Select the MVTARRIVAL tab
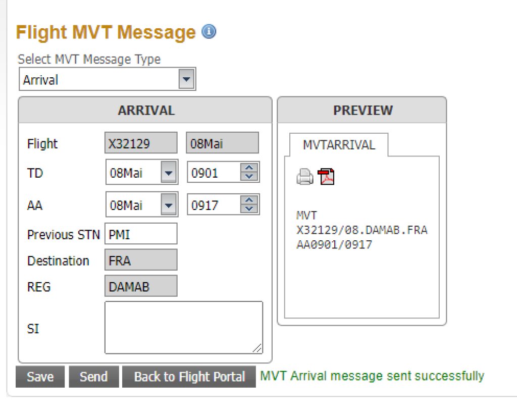This screenshot has width=517, height=420. click(339, 145)
